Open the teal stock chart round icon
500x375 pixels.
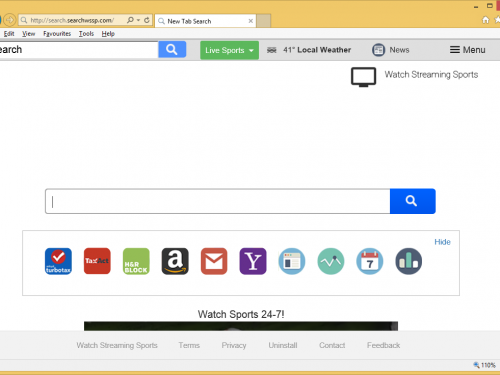tap(331, 261)
